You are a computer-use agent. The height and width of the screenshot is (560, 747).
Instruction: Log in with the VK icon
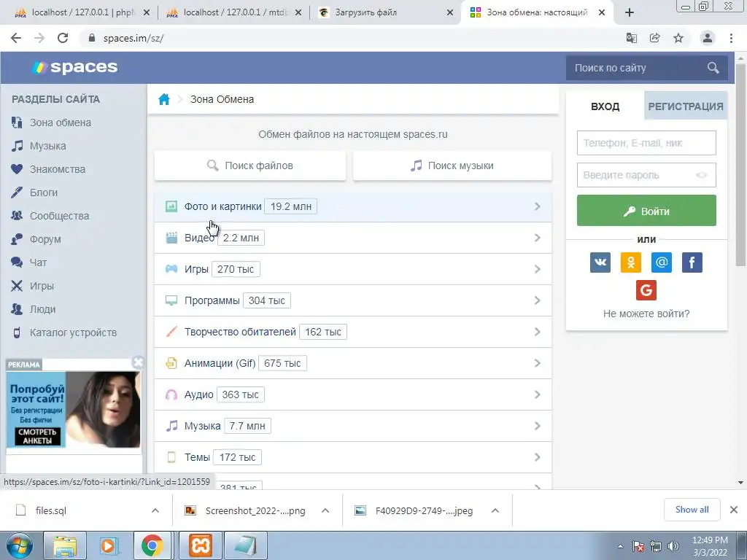(x=600, y=262)
